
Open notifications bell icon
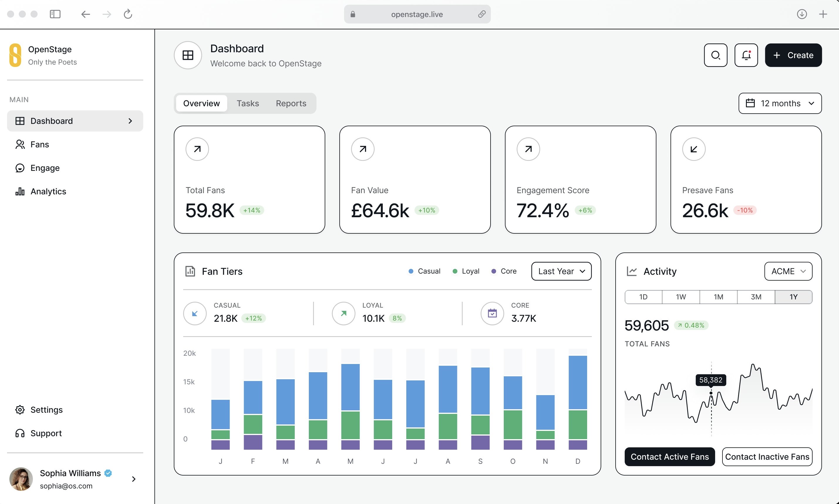coord(746,55)
